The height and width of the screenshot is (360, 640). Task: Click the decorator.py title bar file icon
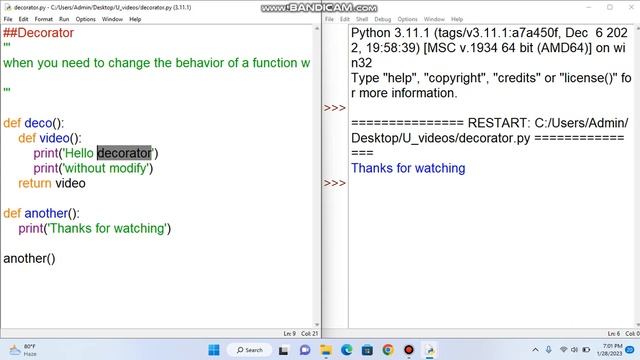click(8, 7)
